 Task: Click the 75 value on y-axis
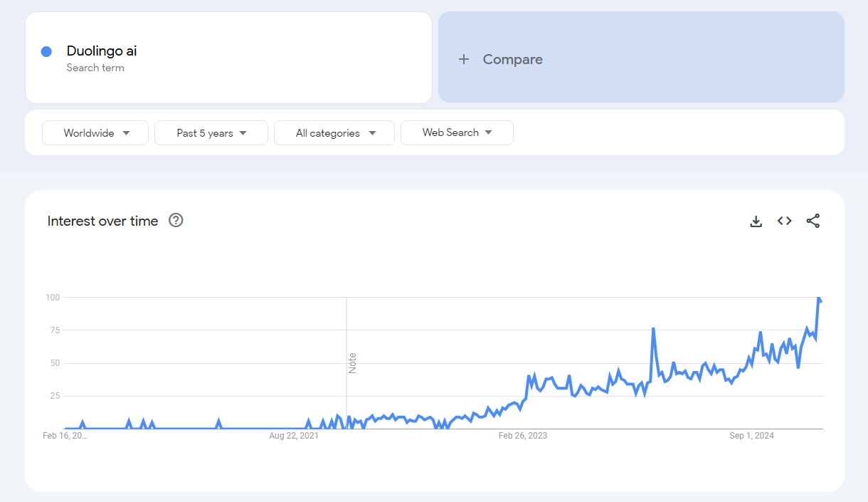point(55,330)
